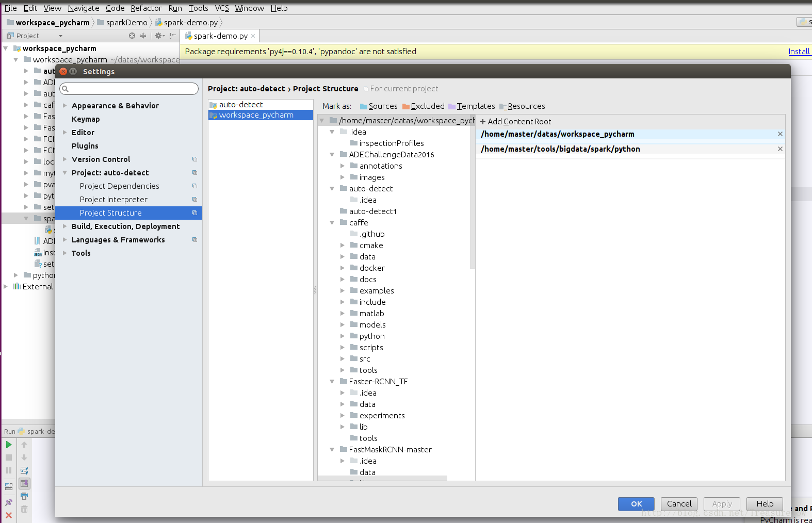Click the Hide Project panel icon
This screenshot has width=812, height=523.
172,36
